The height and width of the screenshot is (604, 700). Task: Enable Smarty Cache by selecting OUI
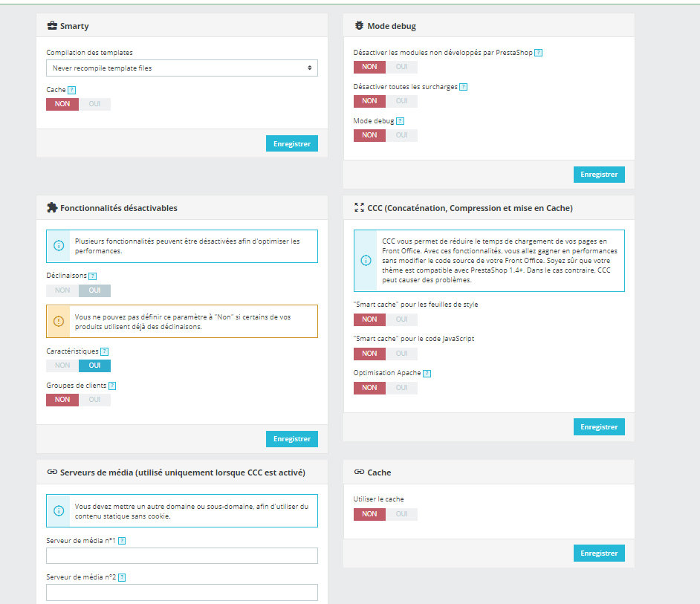pyautogui.click(x=94, y=104)
